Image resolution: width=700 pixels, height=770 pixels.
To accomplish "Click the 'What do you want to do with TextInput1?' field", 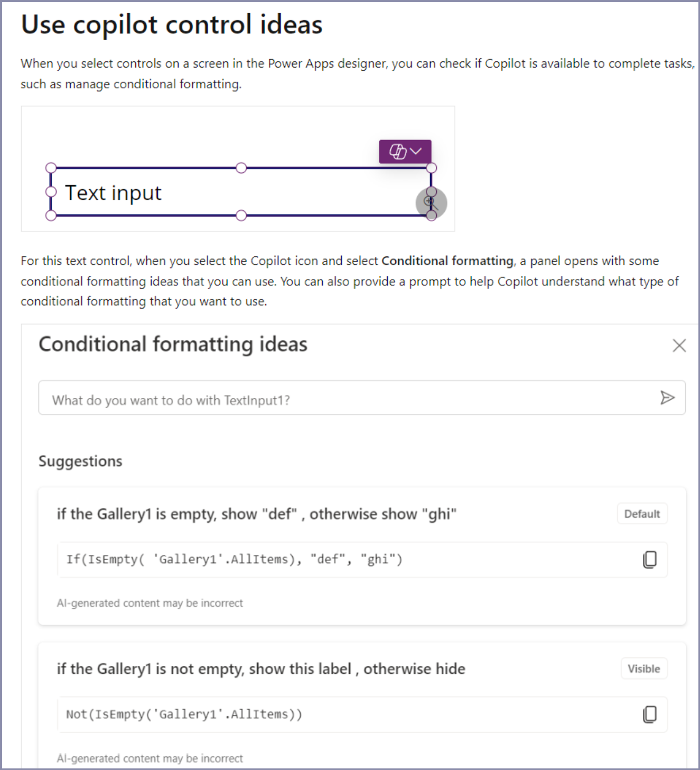I will click(349, 400).
